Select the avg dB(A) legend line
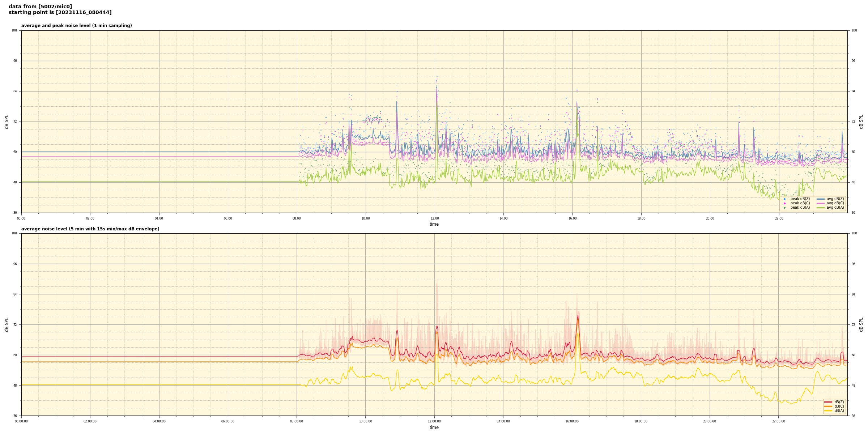868x434 pixels. (820, 208)
